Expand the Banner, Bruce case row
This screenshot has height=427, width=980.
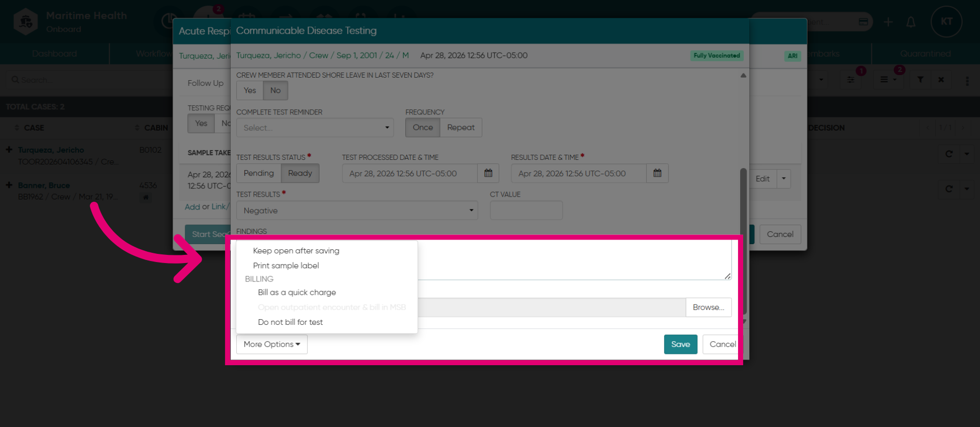coord(9,185)
